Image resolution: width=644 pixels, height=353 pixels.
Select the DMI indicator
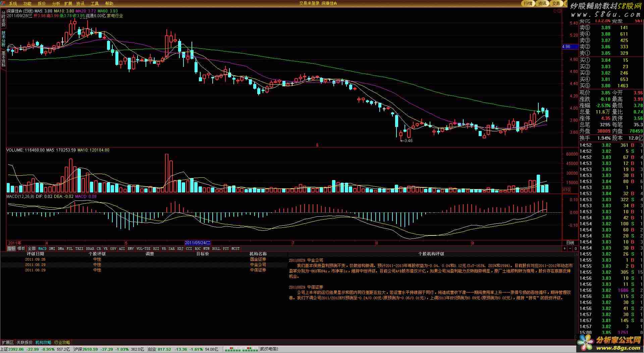pyautogui.click(x=52, y=249)
